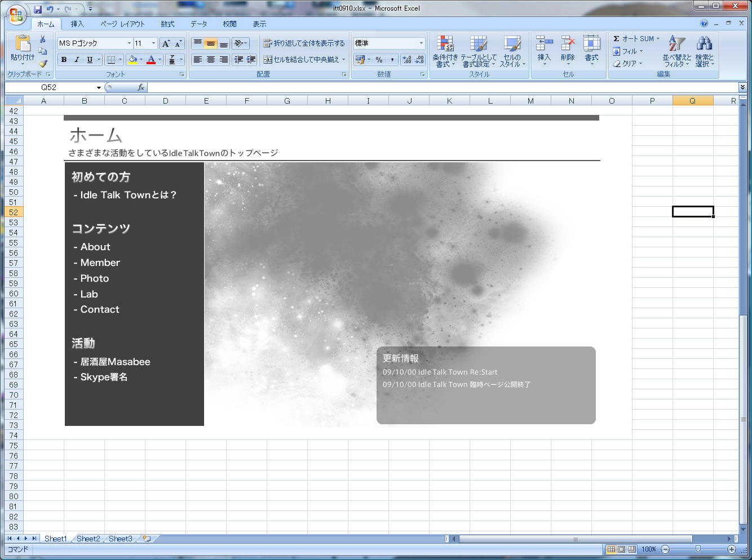Toggle Underline formatting
Image resolution: width=752 pixels, height=560 pixels.
pyautogui.click(x=90, y=60)
